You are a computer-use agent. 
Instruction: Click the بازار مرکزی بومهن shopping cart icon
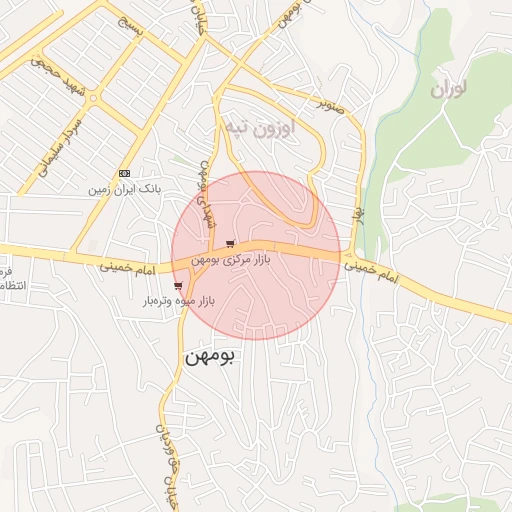point(230,244)
